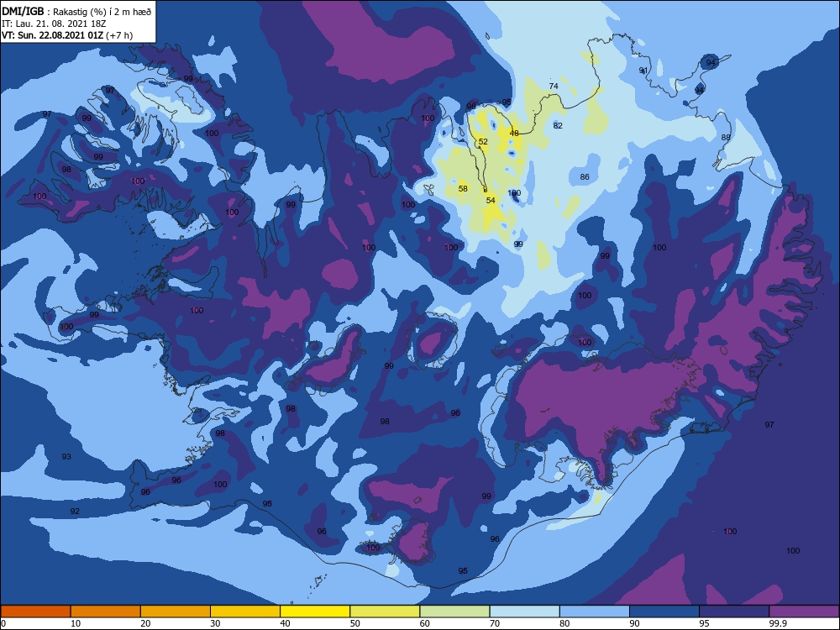
Task: Click the 'IT: Lau. 21. 08. 2021 18Z' line
Action: (54, 24)
